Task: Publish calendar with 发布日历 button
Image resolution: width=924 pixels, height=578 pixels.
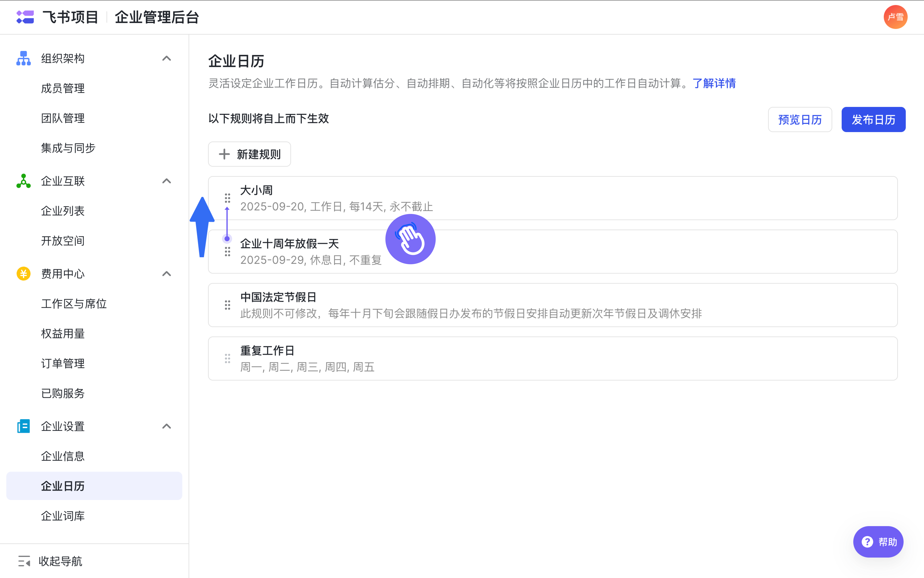Action: coord(873,120)
